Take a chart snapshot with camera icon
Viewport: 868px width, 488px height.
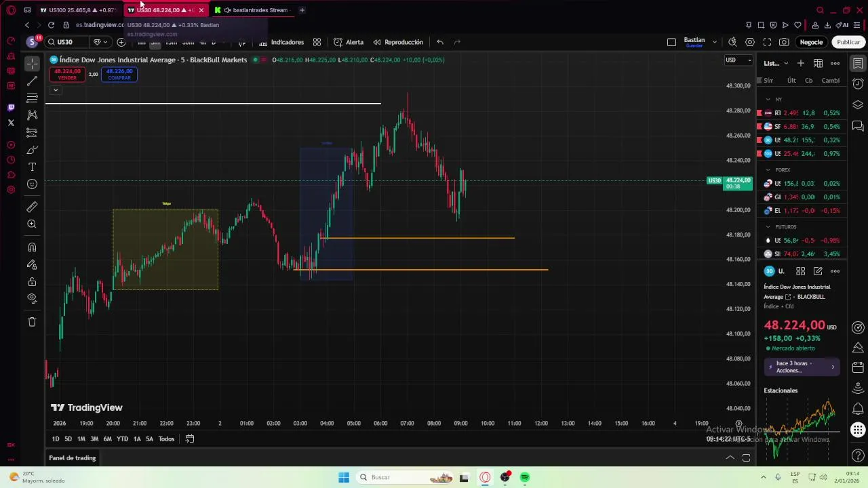click(x=784, y=42)
